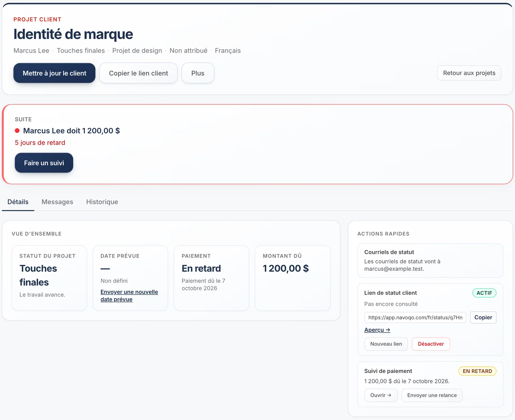Click the Mettre à jour le client button
Screen dimensions: 515x420
54,73
